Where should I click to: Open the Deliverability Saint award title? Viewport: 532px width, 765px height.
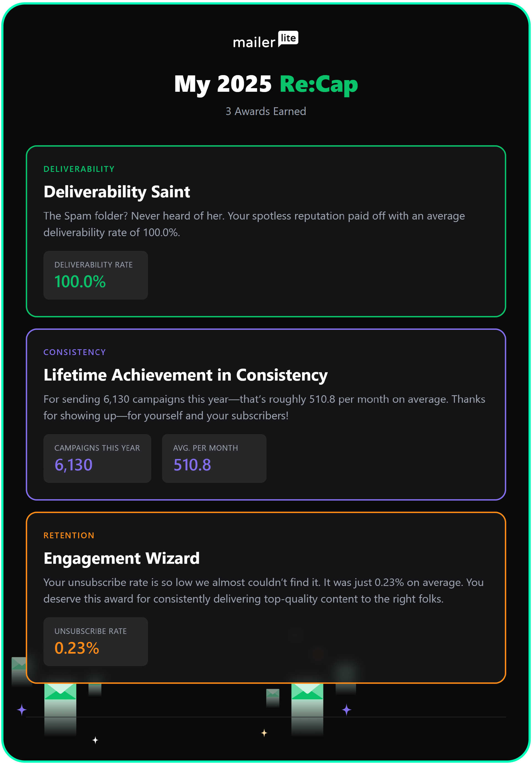(x=117, y=192)
